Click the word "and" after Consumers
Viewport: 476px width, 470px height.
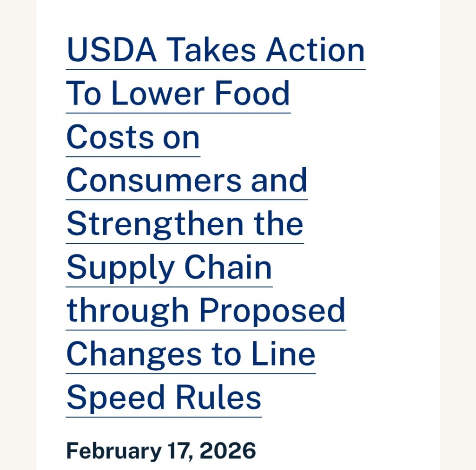[x=279, y=180]
